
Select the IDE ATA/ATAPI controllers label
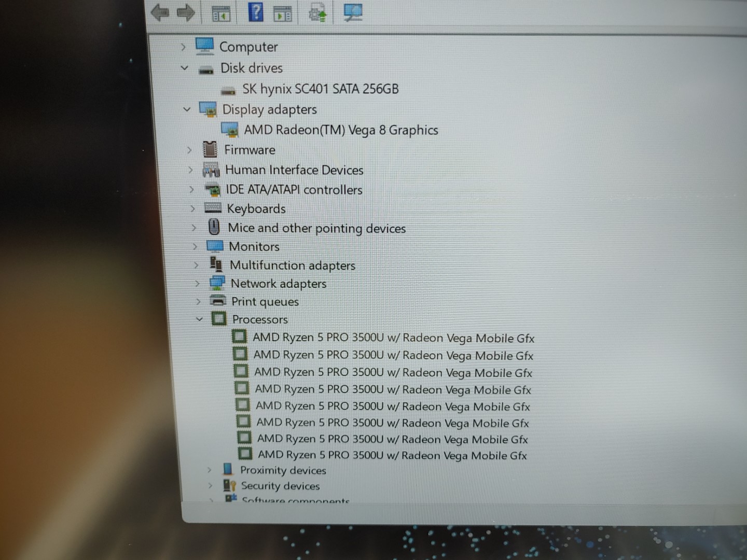click(294, 190)
